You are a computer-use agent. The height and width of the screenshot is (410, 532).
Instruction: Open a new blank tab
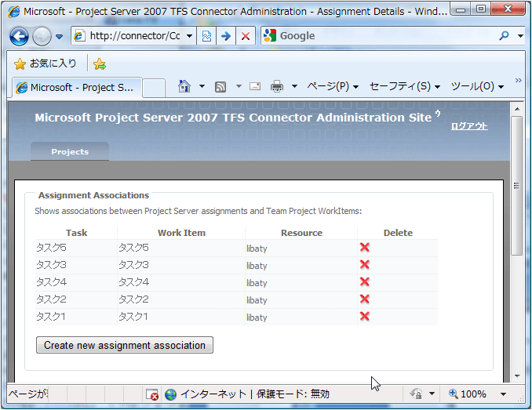coord(154,88)
